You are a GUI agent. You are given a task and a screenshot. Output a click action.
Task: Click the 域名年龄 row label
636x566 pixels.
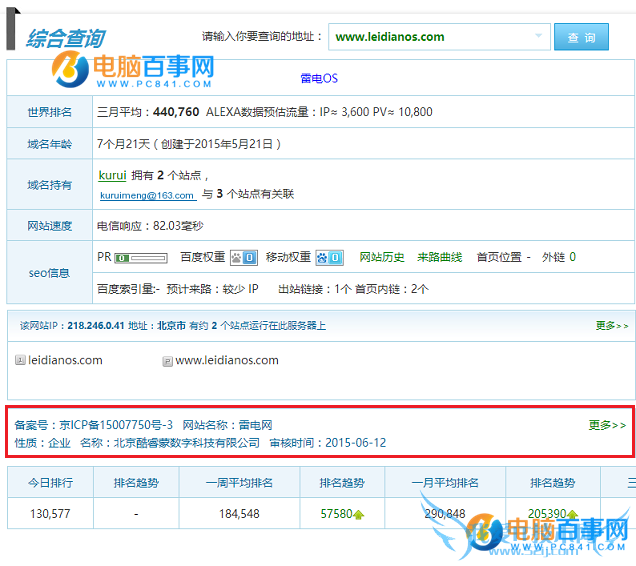point(49,144)
